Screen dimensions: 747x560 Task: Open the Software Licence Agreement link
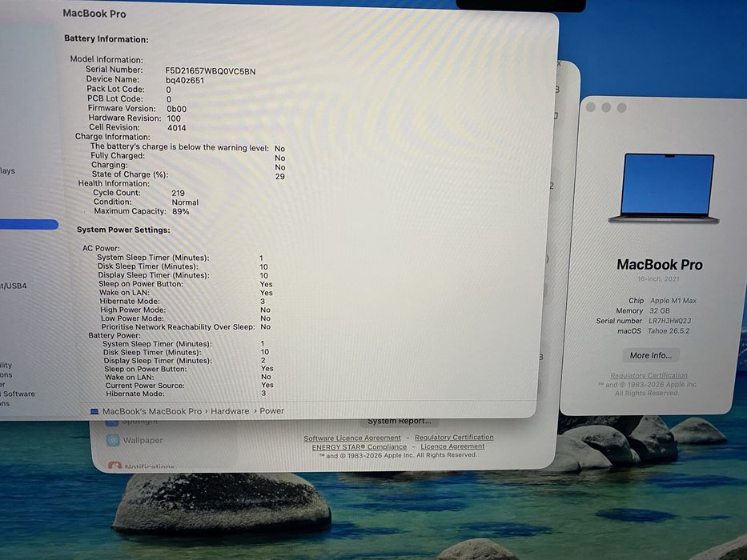[x=352, y=438]
